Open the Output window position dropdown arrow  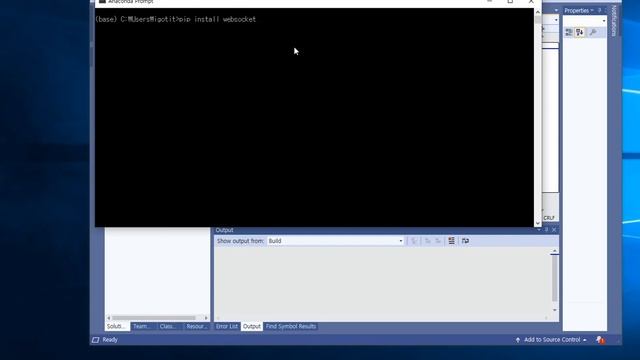pyautogui.click(x=539, y=230)
